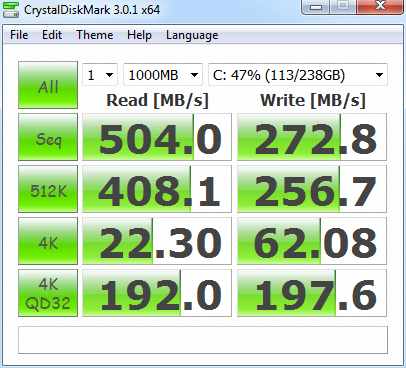Start the 4K benchmark test
Viewport: 406px width, 368px height.
[x=48, y=241]
